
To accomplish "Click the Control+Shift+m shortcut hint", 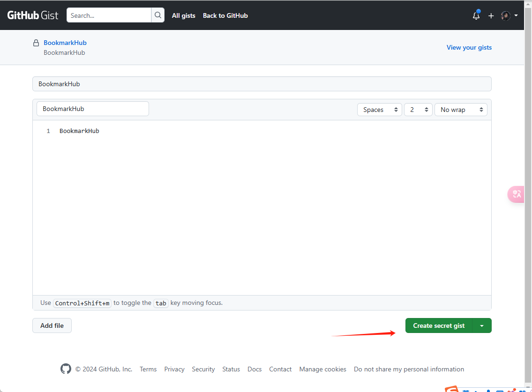I will 82,303.
